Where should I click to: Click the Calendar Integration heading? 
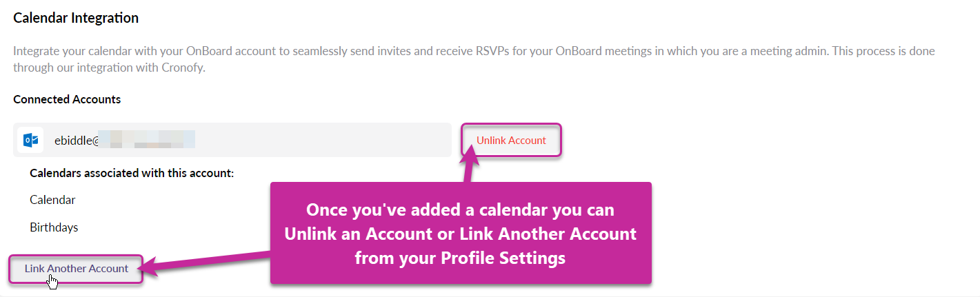(76, 19)
